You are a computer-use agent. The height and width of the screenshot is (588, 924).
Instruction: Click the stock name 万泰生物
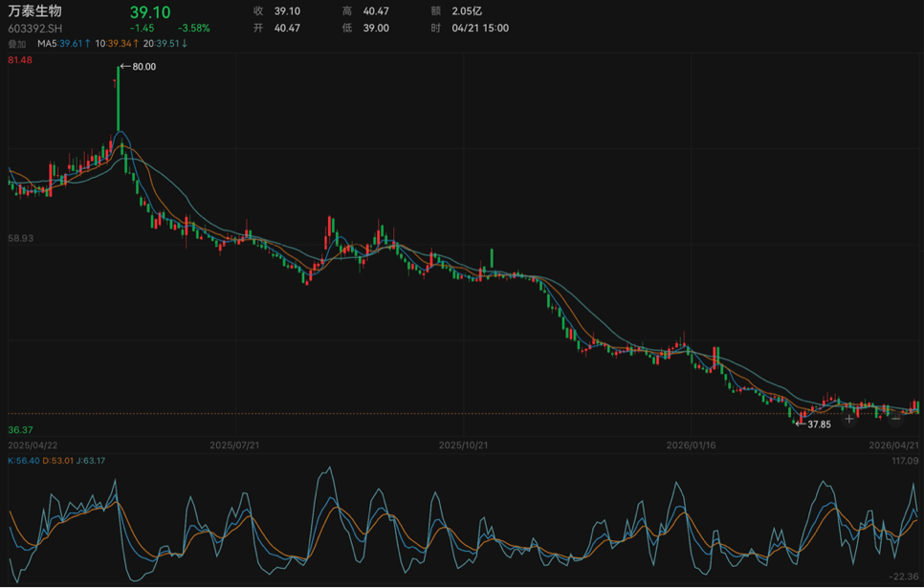point(34,11)
